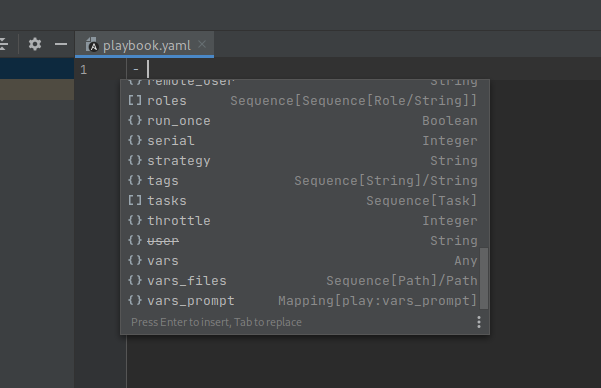Image resolution: width=601 pixels, height=388 pixels.
Task: Click the Any type label of vars
Action: point(466,261)
